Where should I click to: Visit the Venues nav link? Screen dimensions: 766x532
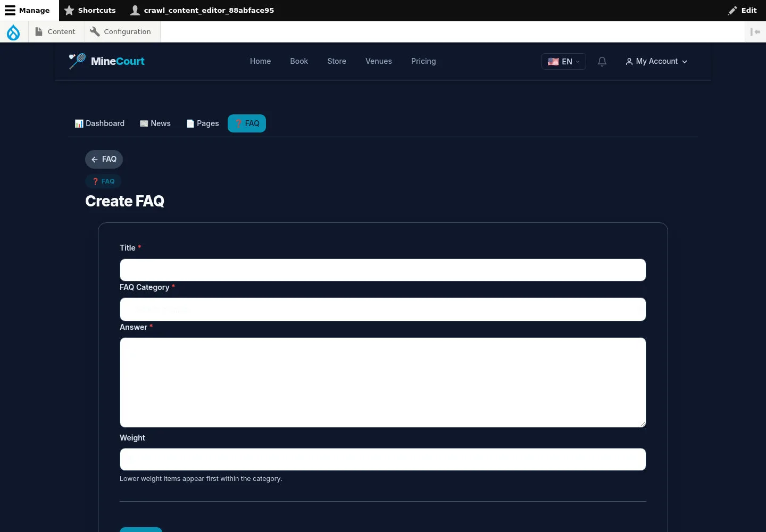click(379, 62)
